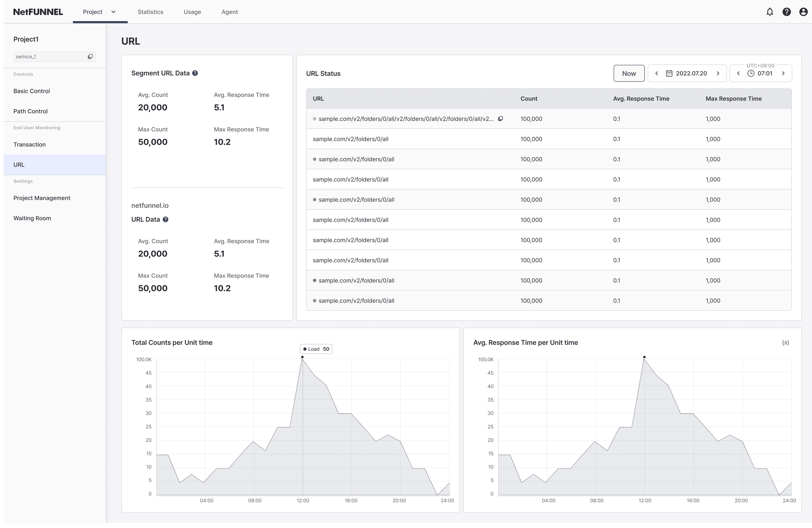
Task: Click the Max Response Time column header
Action: pos(734,98)
